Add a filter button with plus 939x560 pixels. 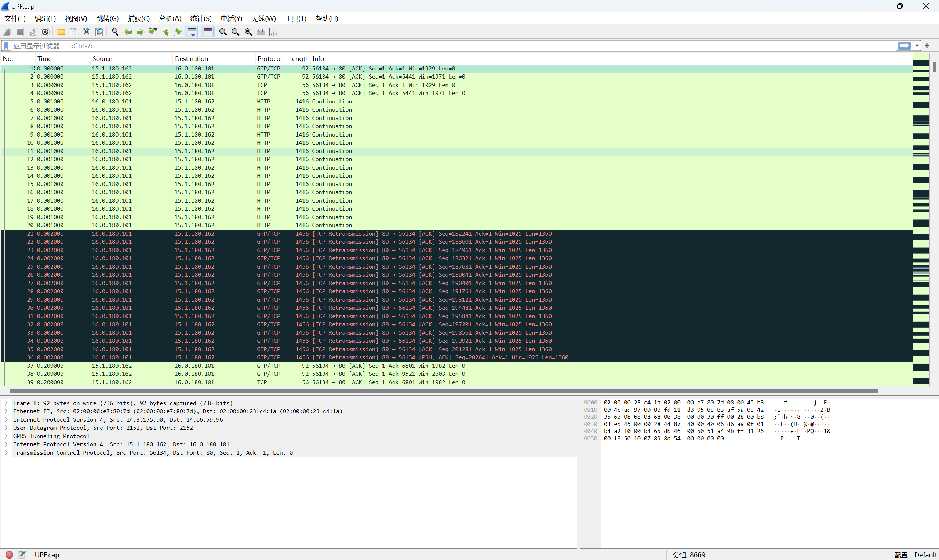(927, 46)
